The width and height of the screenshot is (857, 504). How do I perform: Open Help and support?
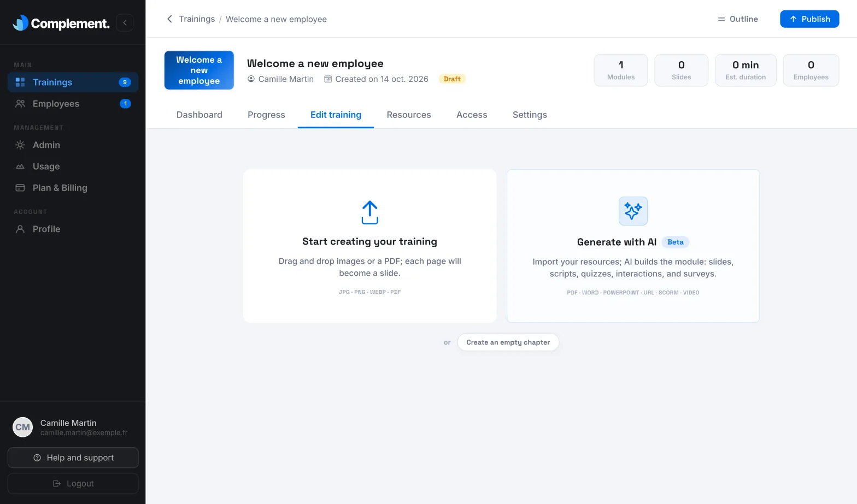[x=73, y=458]
